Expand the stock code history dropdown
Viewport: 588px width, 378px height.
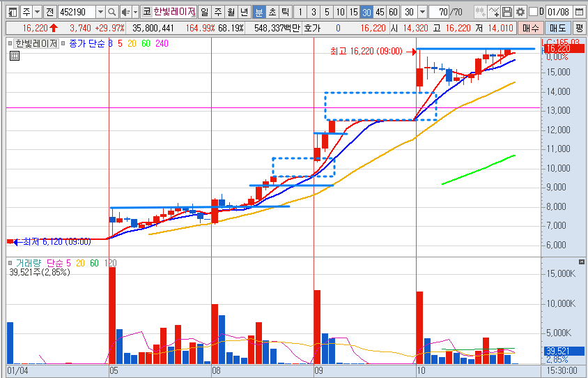(x=100, y=12)
